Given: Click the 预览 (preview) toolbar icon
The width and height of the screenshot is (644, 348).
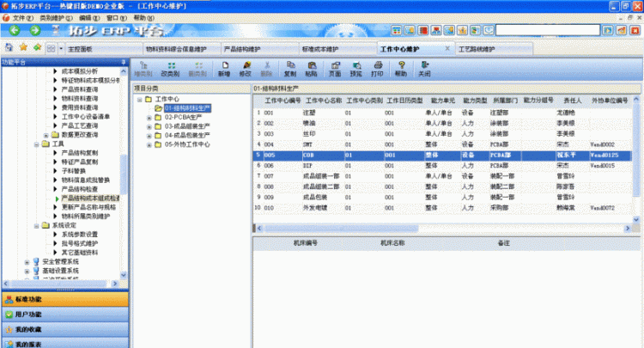Looking at the screenshot, I should point(356,69).
